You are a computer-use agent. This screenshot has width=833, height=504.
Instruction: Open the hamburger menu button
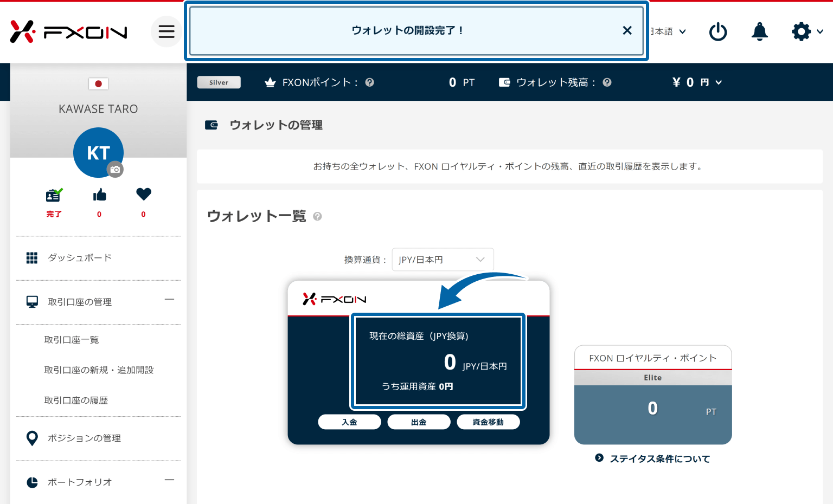click(x=166, y=31)
